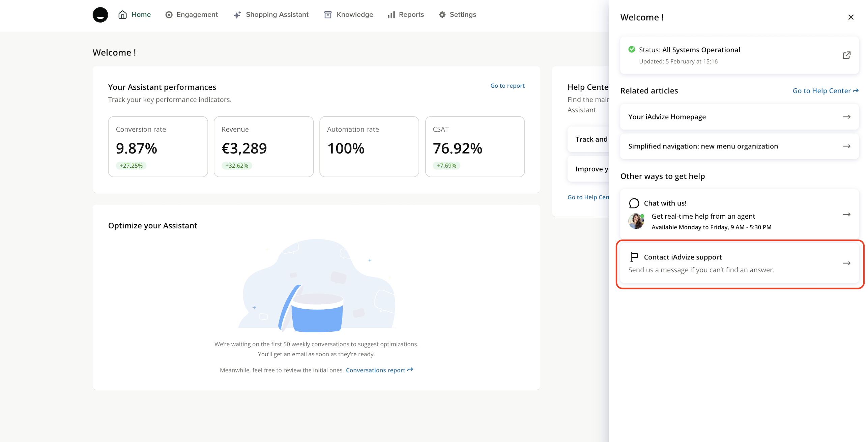Close the Welcome help panel
This screenshot has height=442, width=868.
pyautogui.click(x=851, y=17)
